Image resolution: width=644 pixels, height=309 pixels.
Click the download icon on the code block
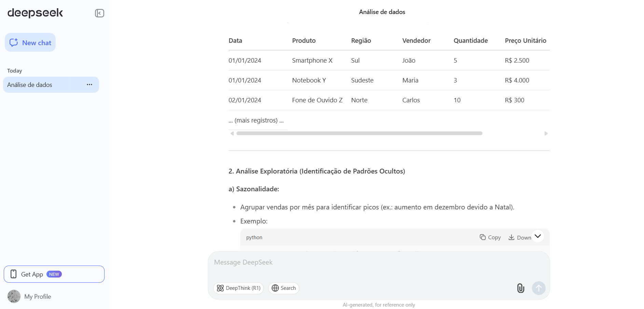(x=512, y=237)
